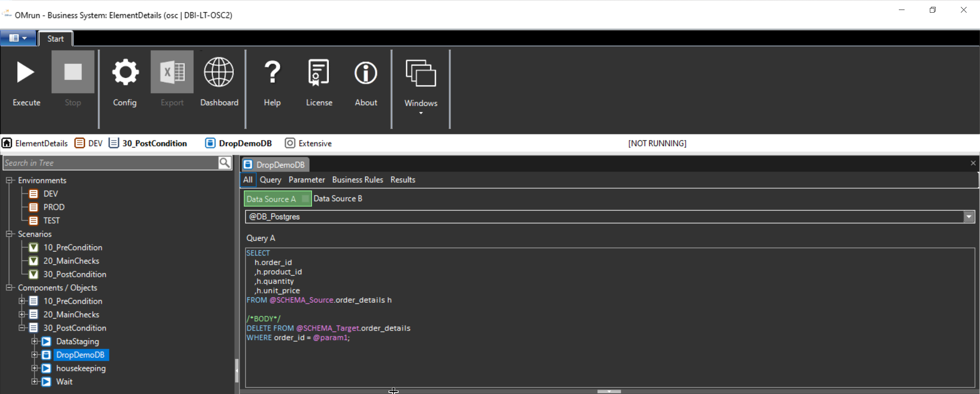
Task: Select DropDemoDB in the breadcrumb bar
Action: click(245, 143)
